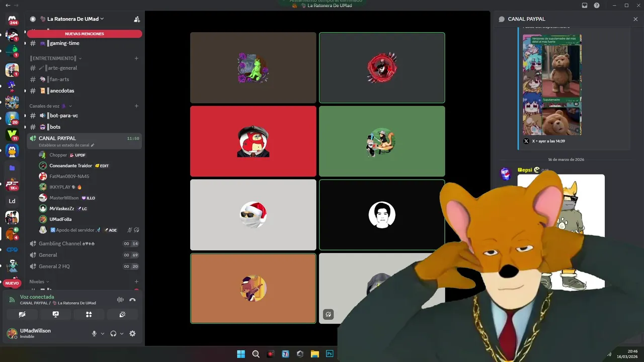
Task: Select user MrVaskezZz
Action: [x=90, y=208]
